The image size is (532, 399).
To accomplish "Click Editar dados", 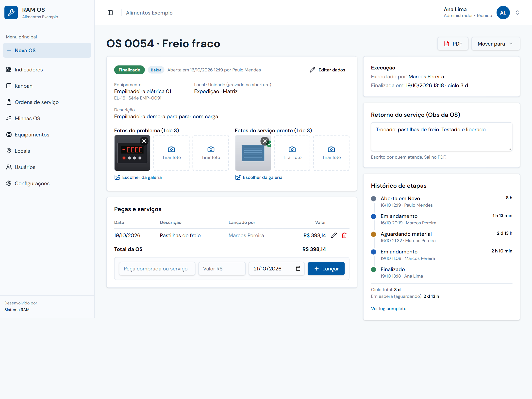I will click(327, 70).
